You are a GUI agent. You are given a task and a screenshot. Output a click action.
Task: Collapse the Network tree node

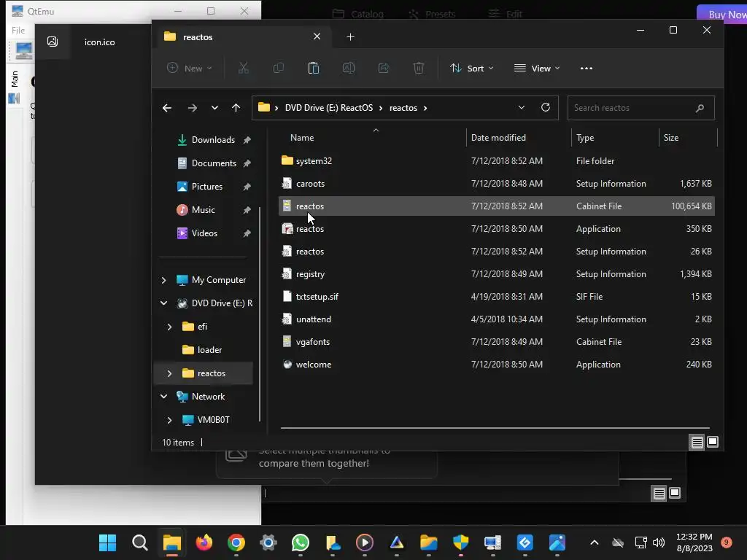click(164, 396)
